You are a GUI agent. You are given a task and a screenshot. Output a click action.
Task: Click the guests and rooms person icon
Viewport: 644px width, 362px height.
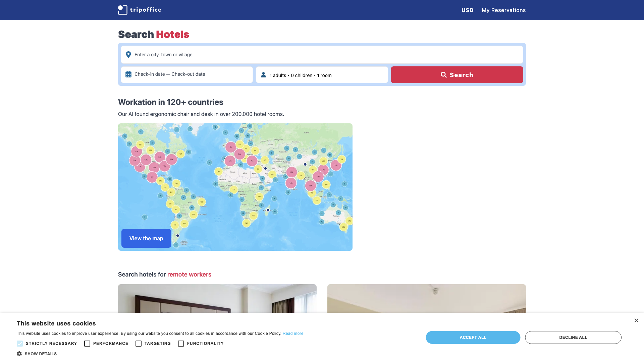(x=264, y=75)
